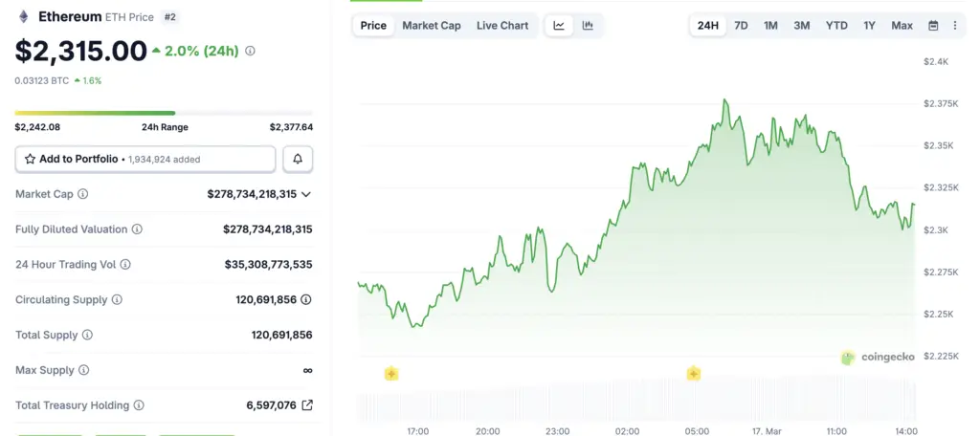
Task: Switch to the Live Chart tab
Action: 502,26
